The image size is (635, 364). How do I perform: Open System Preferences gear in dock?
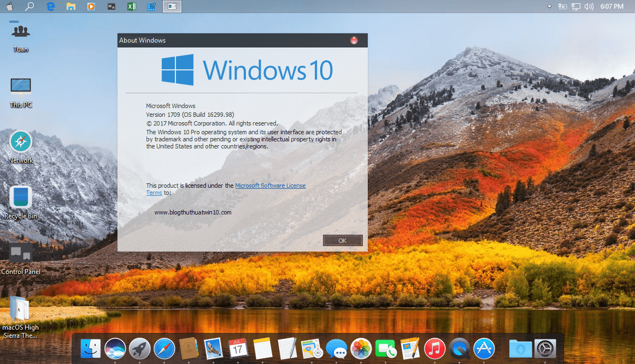pos(545,349)
